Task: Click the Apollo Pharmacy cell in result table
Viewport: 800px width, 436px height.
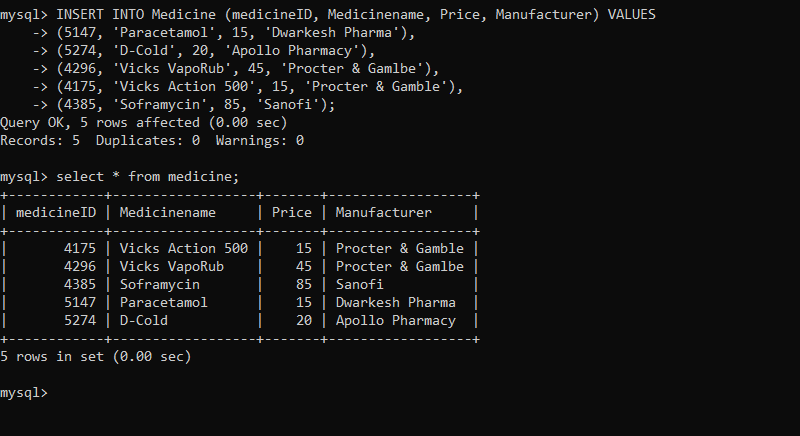Action: click(x=396, y=320)
